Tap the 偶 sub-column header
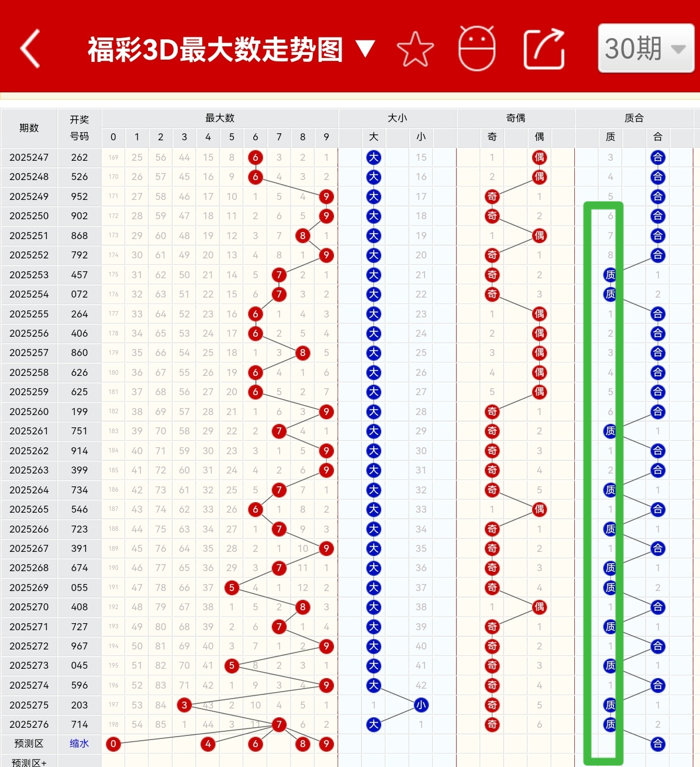The image size is (700, 767). click(539, 137)
